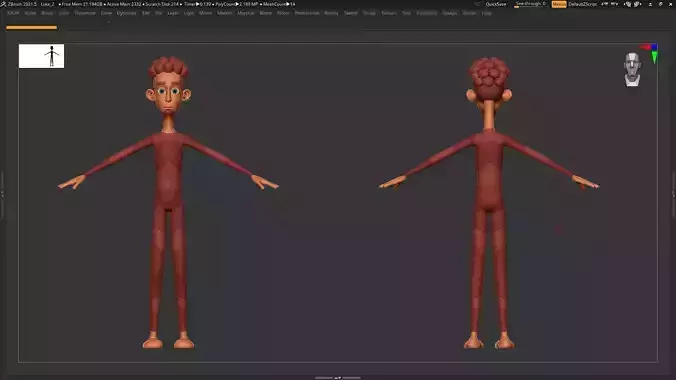
Task: Click the ZBrush logo icon in title bar
Action: (3, 4)
